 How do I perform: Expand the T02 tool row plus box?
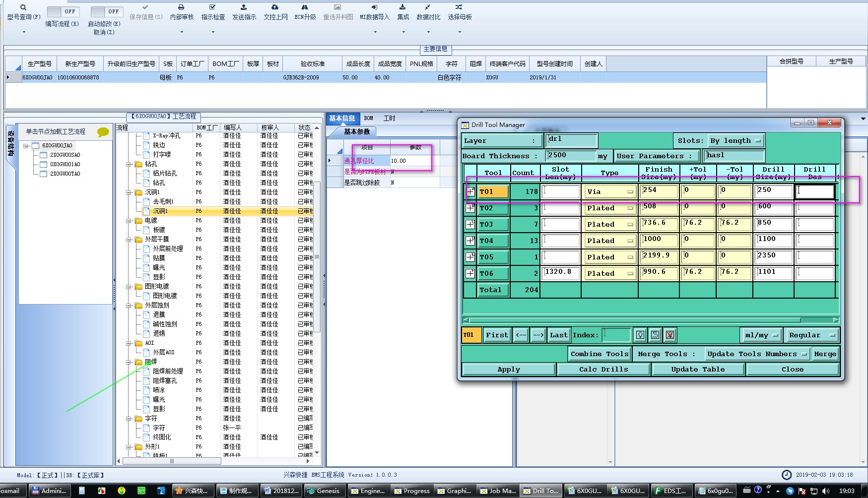point(470,208)
